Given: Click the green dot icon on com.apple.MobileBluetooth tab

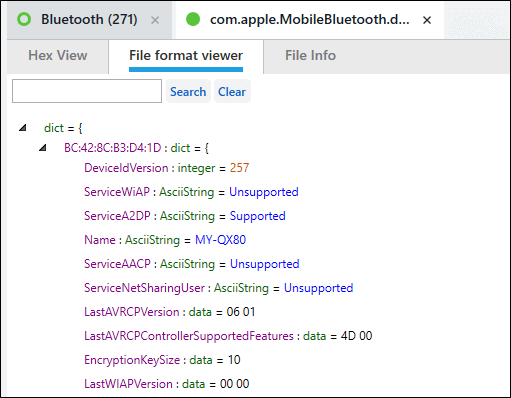Looking at the screenshot, I should [193, 19].
